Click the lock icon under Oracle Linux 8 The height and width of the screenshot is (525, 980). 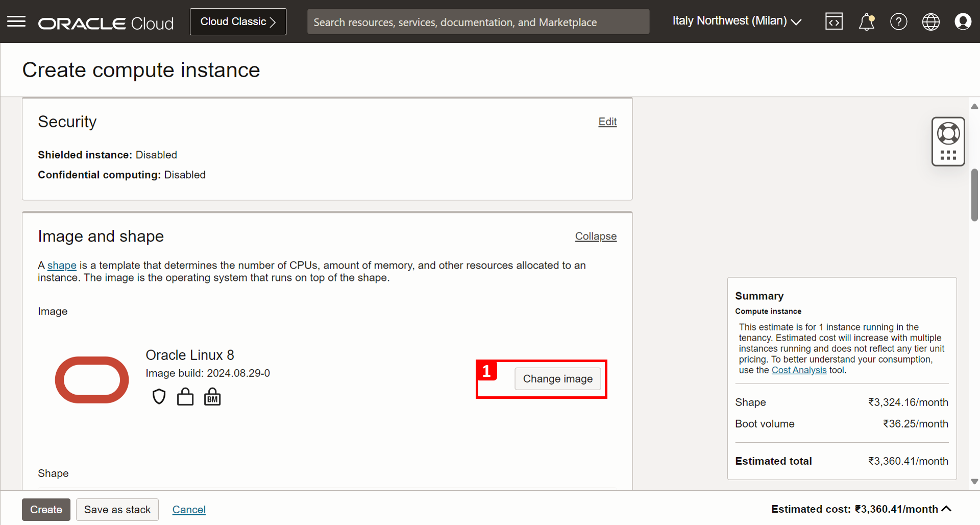point(185,397)
